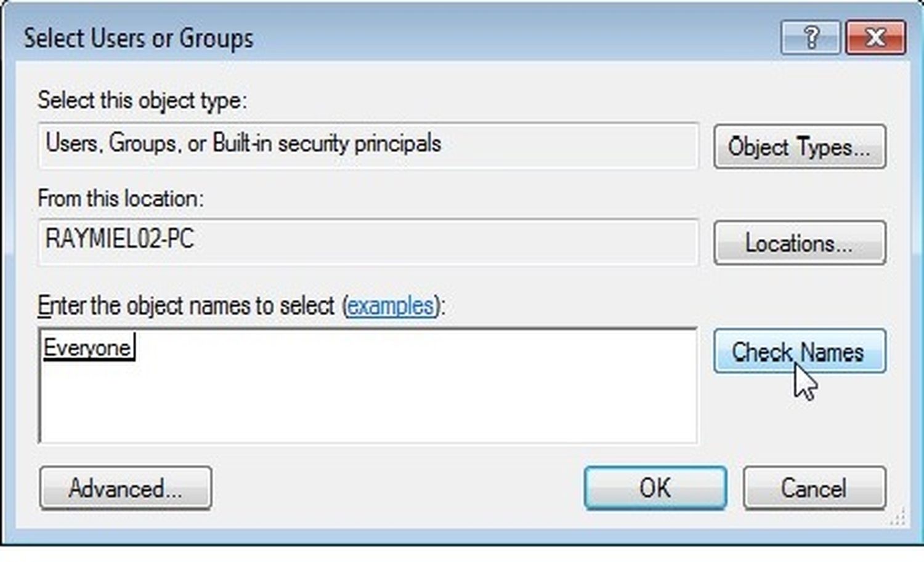The height and width of the screenshot is (562, 924).
Task: Click blank dialog space between Advanced and OK
Action: pyautogui.click(x=397, y=488)
